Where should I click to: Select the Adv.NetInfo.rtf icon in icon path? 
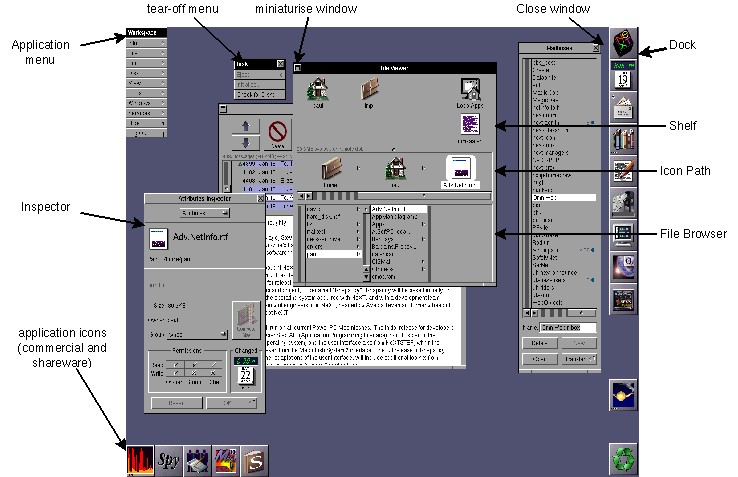460,172
